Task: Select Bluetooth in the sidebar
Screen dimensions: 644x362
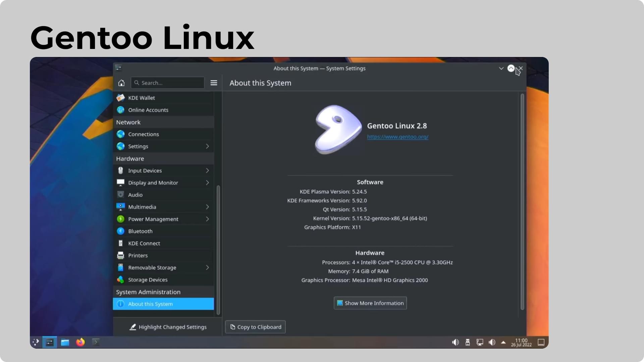Action: [x=163, y=231]
